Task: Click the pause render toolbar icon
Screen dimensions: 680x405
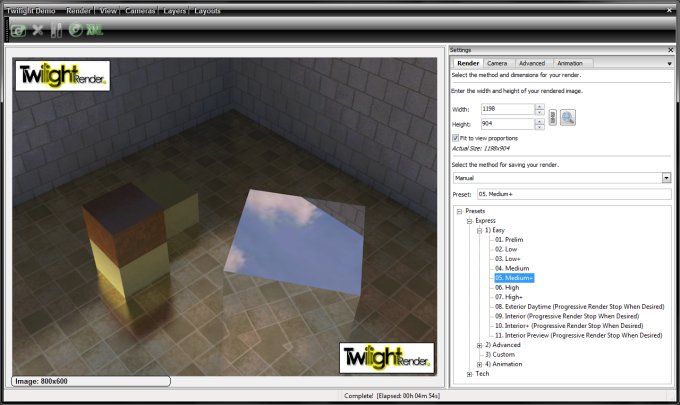Action: [56, 30]
